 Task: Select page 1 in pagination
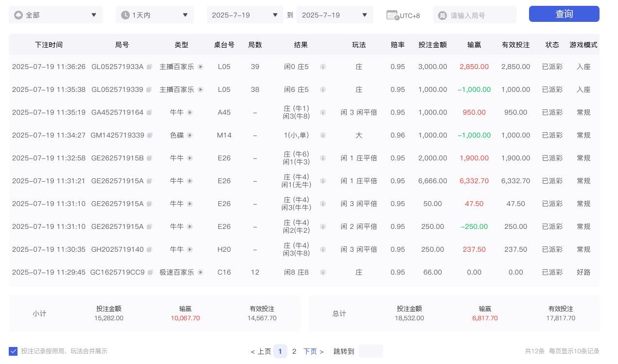280,351
